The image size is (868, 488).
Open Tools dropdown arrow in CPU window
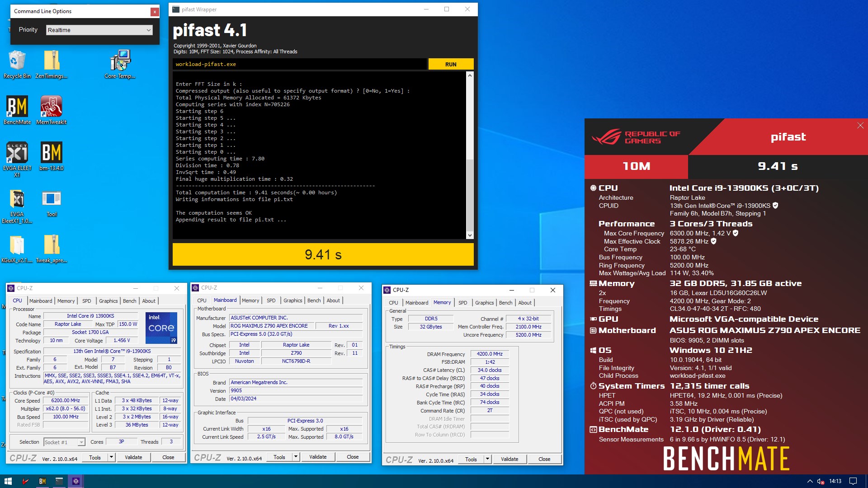point(111,457)
